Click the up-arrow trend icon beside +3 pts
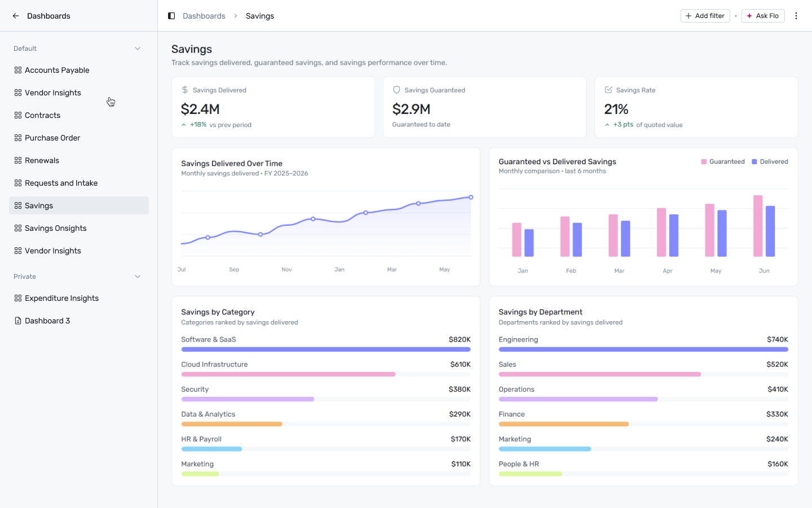 607,125
